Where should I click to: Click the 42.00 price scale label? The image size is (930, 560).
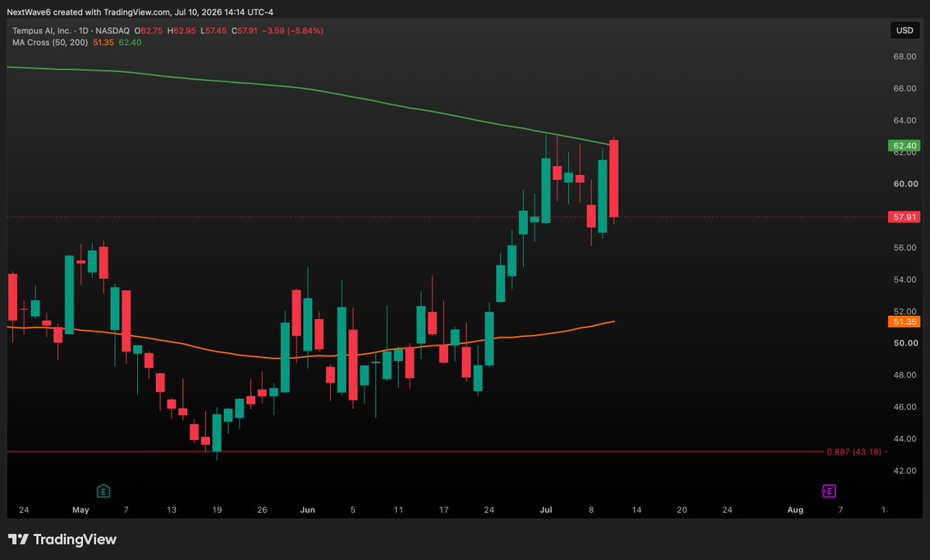click(905, 470)
